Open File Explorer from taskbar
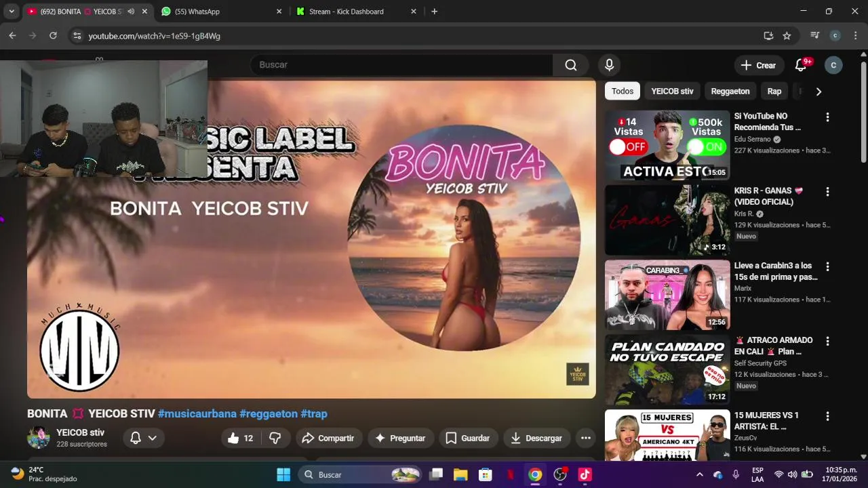This screenshot has width=868, height=488. pyautogui.click(x=460, y=474)
